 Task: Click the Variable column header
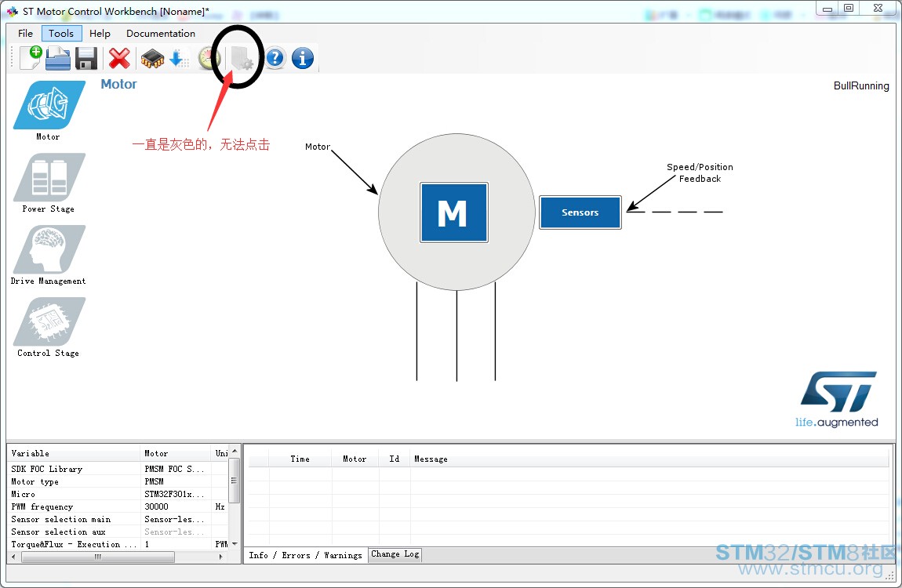click(x=75, y=453)
